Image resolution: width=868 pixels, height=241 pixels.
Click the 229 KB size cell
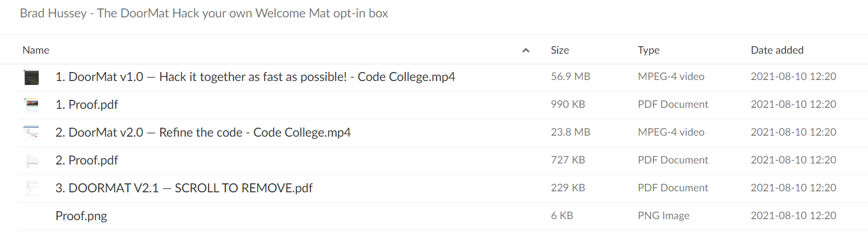[x=568, y=188]
